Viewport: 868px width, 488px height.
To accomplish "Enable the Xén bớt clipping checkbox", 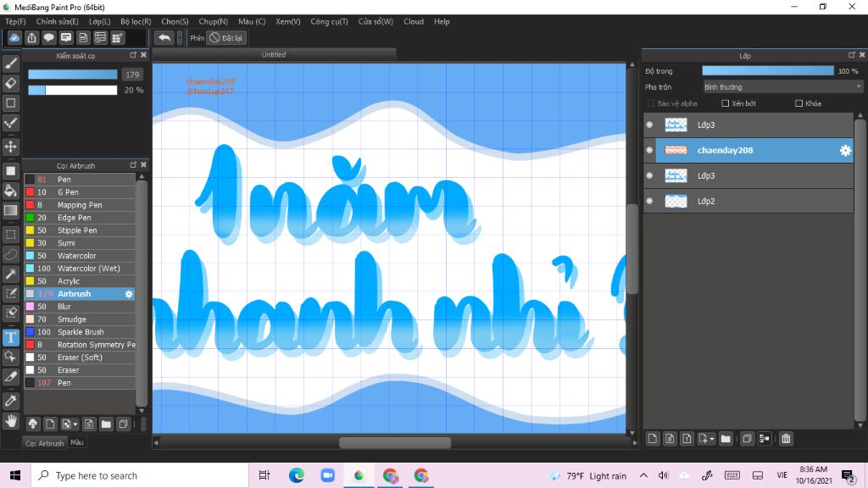I will click(726, 103).
